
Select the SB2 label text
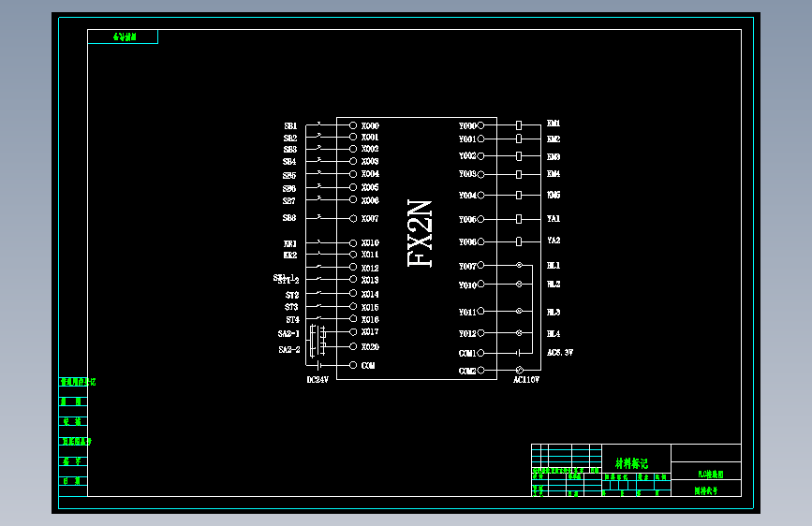(x=290, y=139)
